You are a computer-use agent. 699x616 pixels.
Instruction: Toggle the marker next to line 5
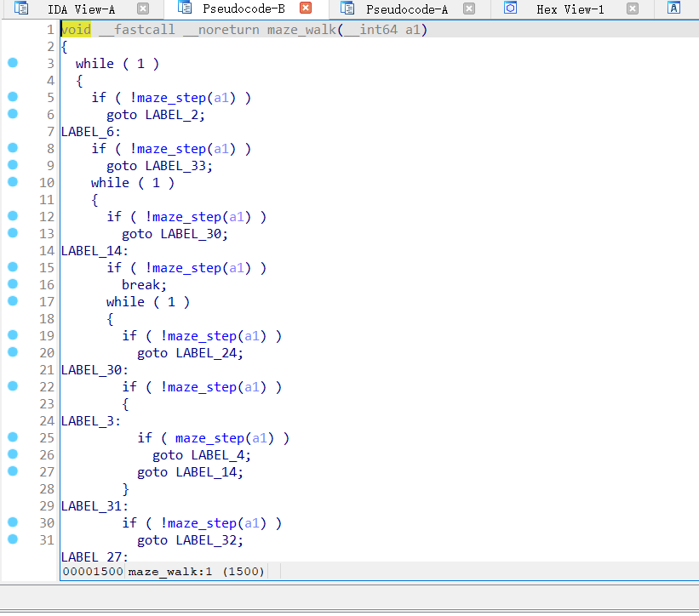12,97
